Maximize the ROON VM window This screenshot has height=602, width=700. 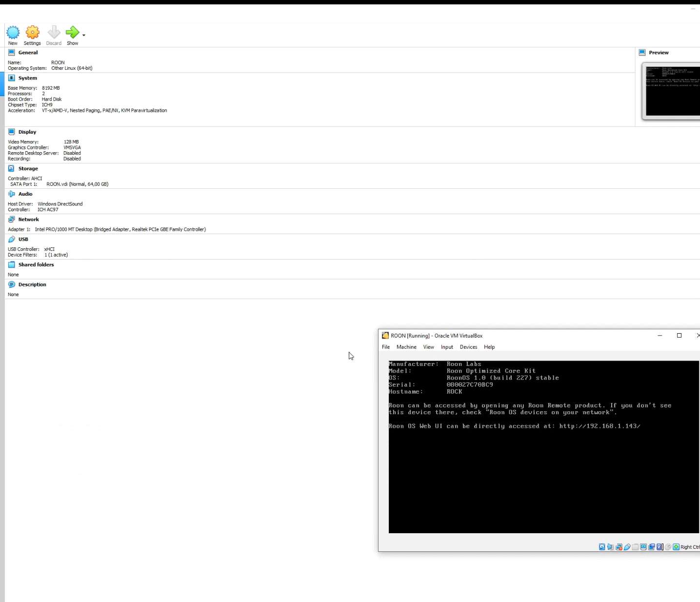click(679, 335)
